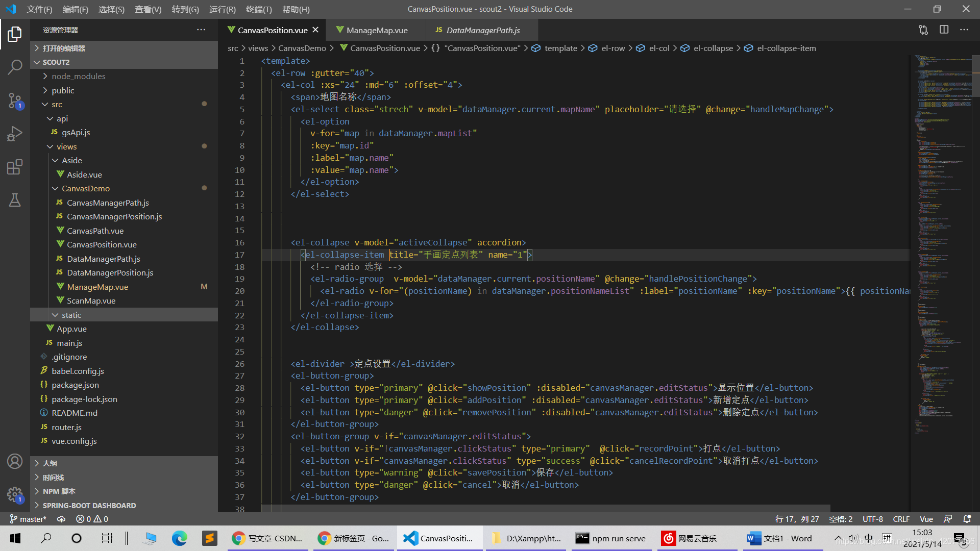The height and width of the screenshot is (551, 980).
Task: Close the CanvasPosition.vue tab
Action: click(x=315, y=30)
